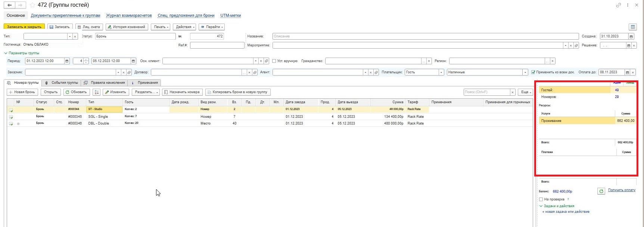Click the Записать button
Image resolution: width=644 pixels, height=227 pixels.
click(x=59, y=27)
